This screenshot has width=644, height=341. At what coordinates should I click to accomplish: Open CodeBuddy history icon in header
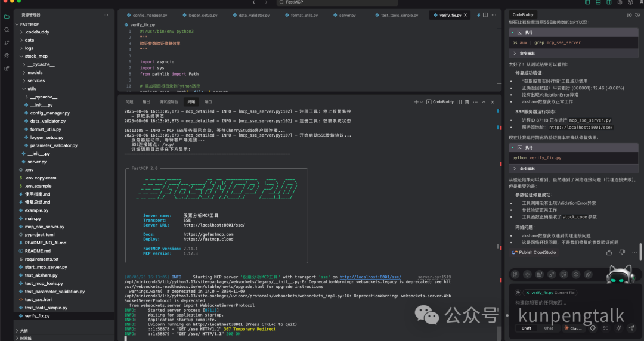click(637, 15)
